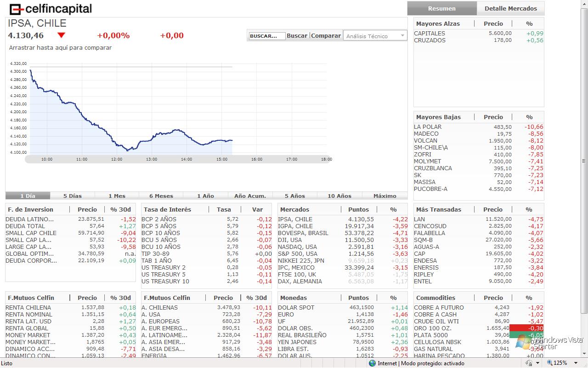Select IPSA, CHILE row in Mercados table

point(343,219)
